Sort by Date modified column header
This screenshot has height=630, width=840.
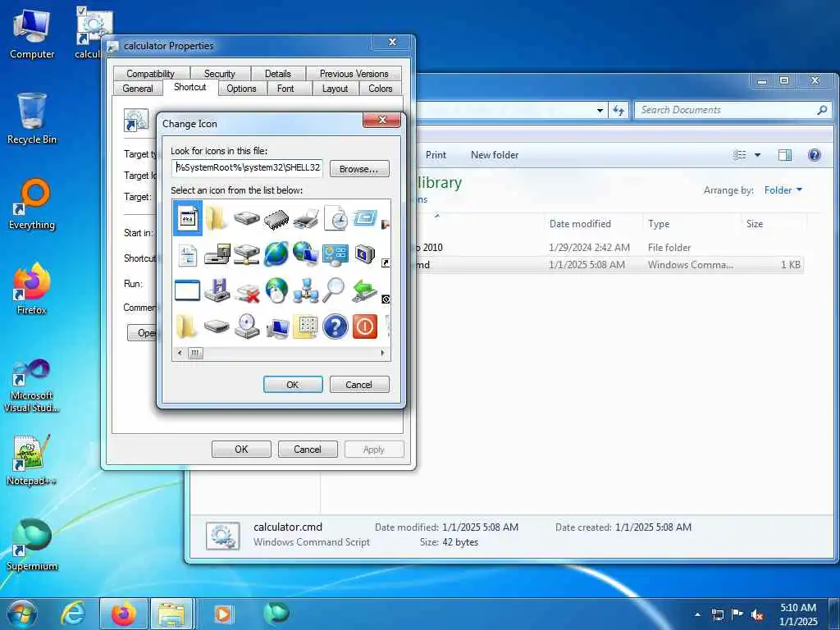pyautogui.click(x=594, y=224)
